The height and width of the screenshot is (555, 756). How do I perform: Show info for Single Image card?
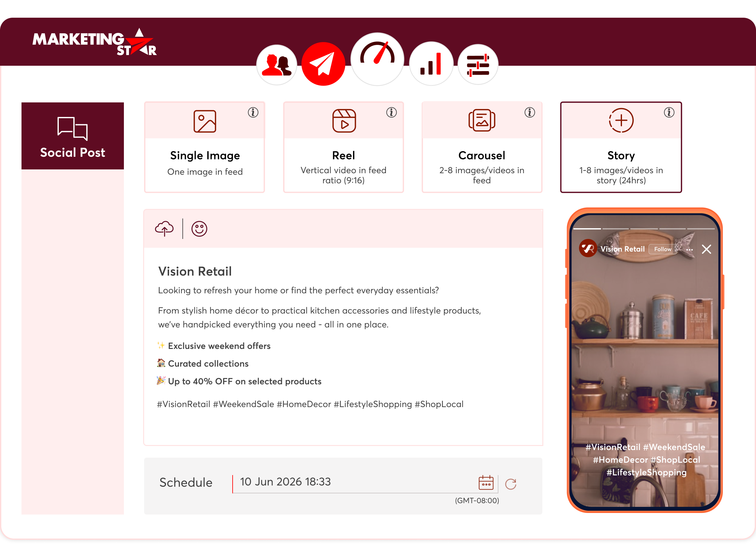(x=253, y=112)
